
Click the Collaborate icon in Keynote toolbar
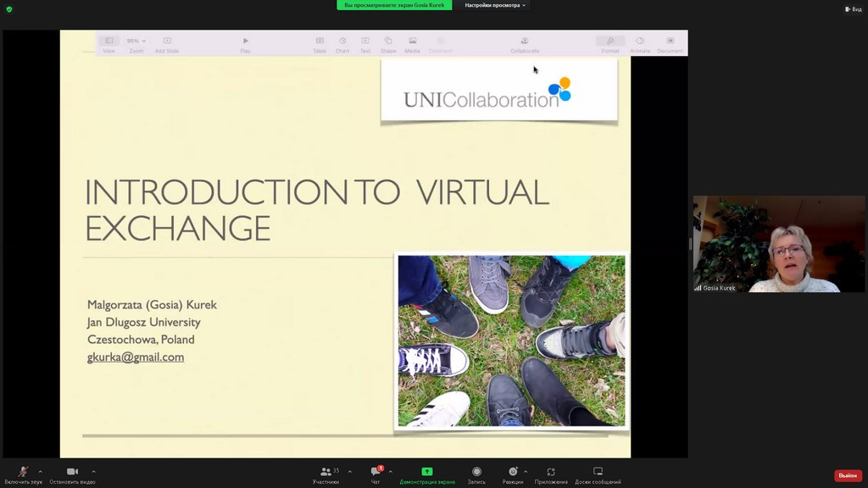(525, 43)
